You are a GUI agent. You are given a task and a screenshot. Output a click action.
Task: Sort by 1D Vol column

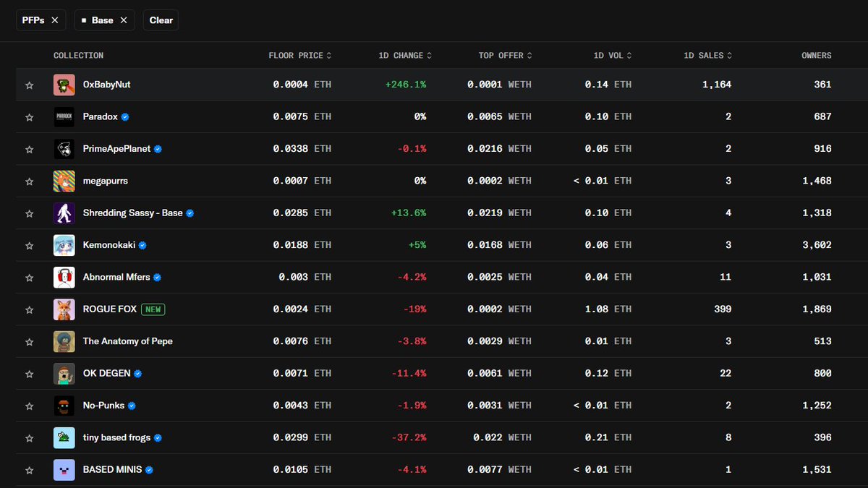click(x=613, y=56)
